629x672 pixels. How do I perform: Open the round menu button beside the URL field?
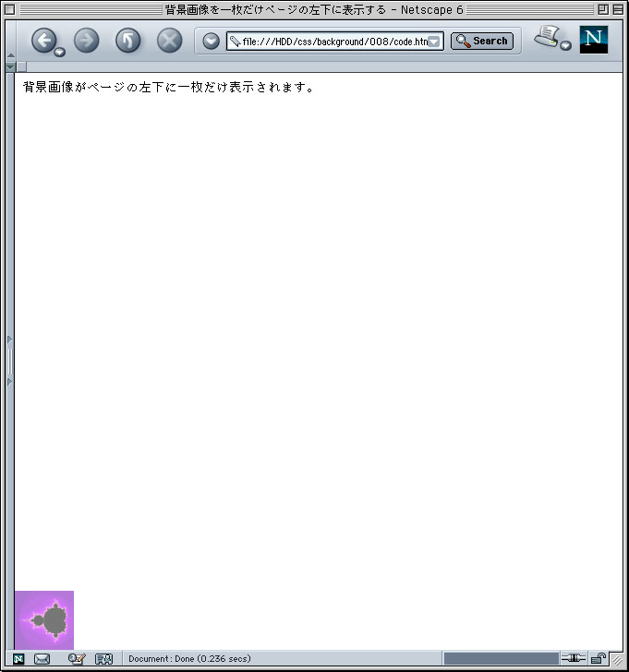tap(211, 41)
